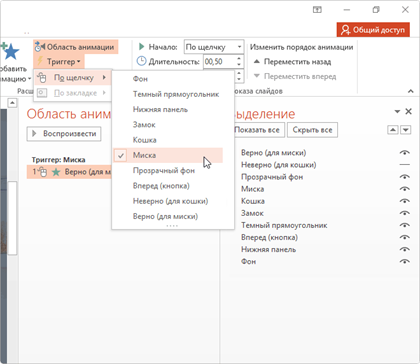The width and height of the screenshot is (420, 364).
Task: Open the Trigger dropdown
Action: (x=59, y=62)
